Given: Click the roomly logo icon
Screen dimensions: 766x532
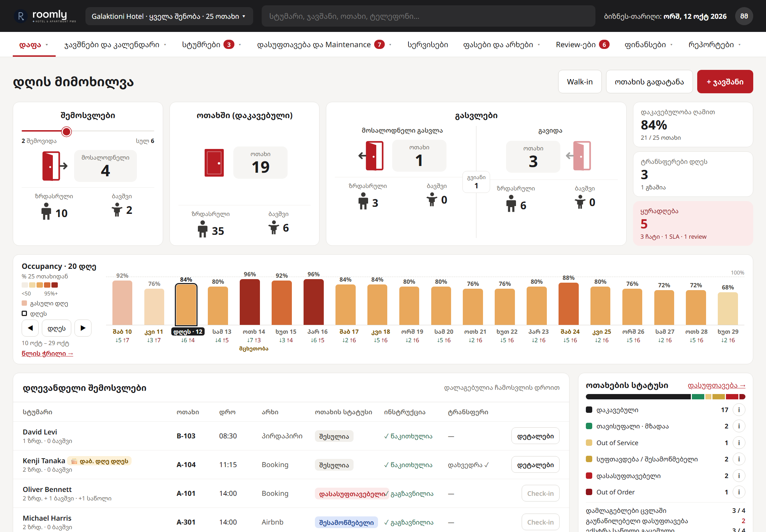Looking at the screenshot, I should point(21,16).
